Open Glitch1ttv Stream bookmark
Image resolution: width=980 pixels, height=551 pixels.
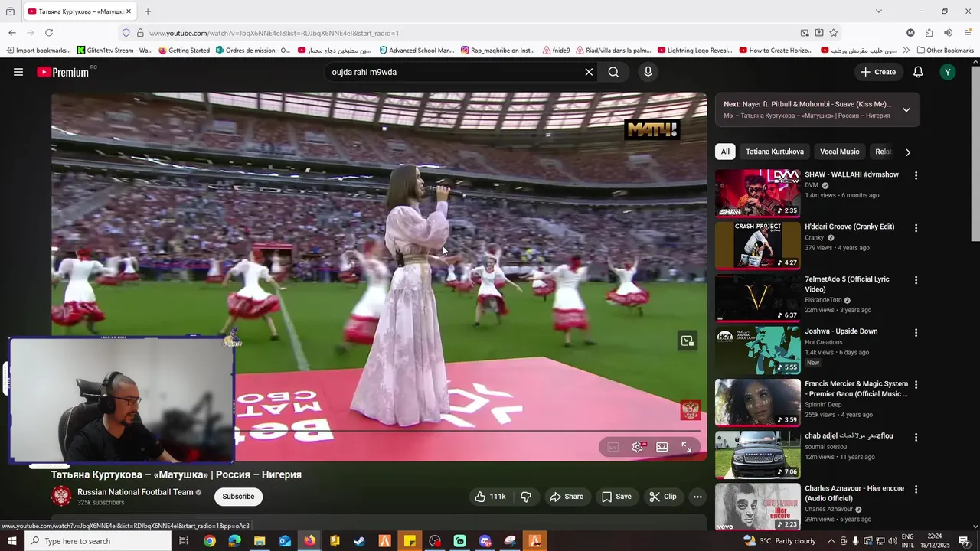point(115,51)
